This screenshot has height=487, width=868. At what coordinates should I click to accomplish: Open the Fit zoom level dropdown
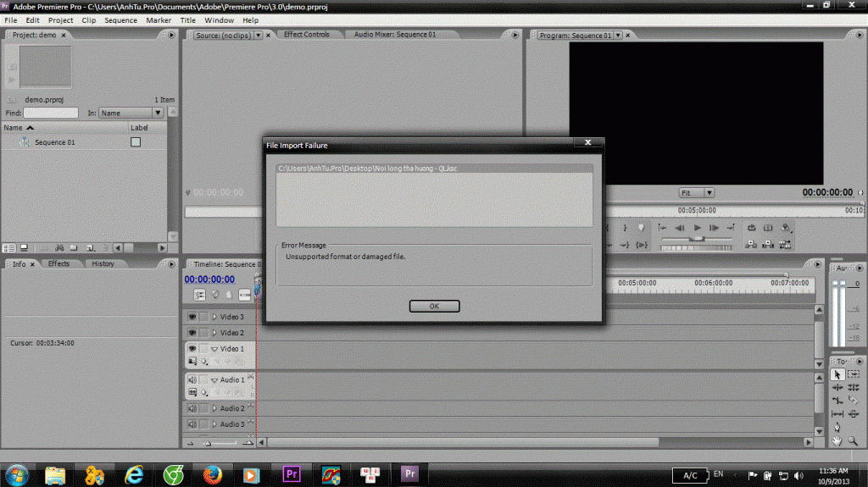tap(697, 193)
